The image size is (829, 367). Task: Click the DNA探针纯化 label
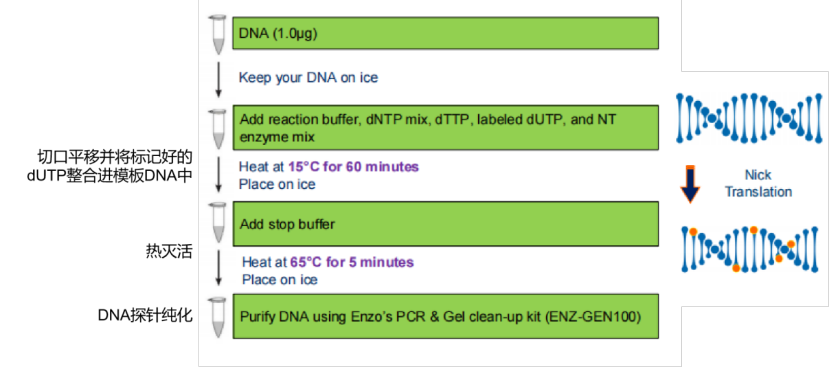[x=145, y=316]
